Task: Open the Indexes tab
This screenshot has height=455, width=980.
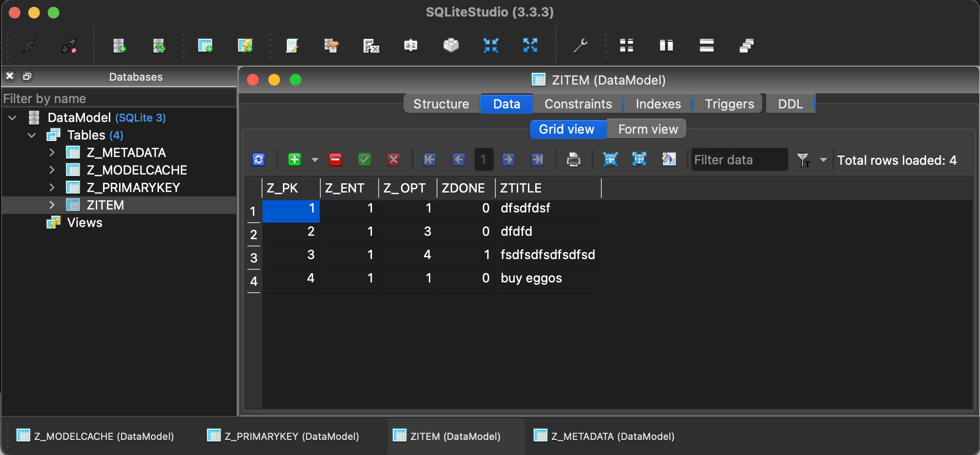Action: pyautogui.click(x=658, y=104)
